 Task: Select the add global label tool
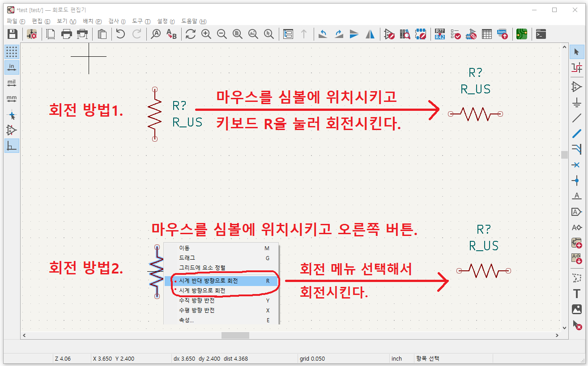click(577, 212)
